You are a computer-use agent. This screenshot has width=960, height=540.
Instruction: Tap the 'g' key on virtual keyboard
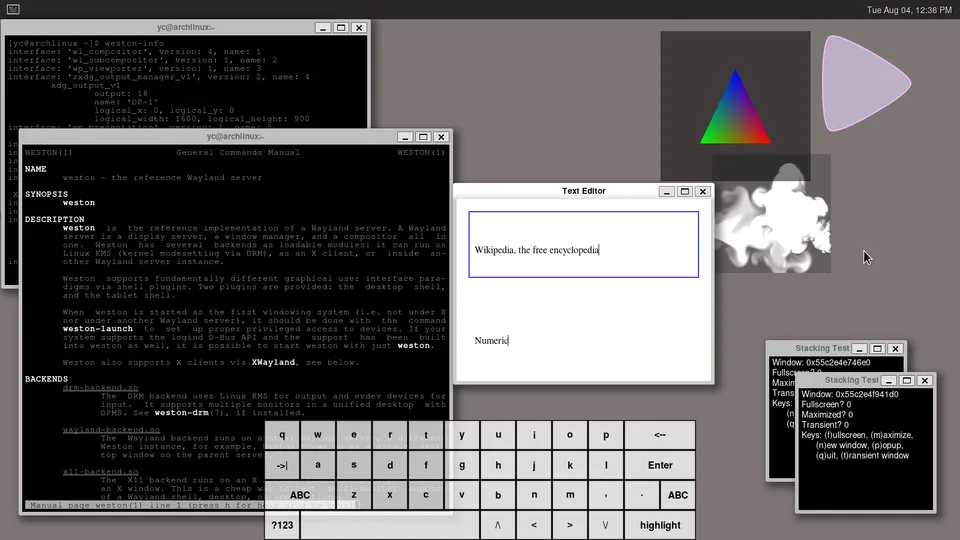click(x=462, y=465)
